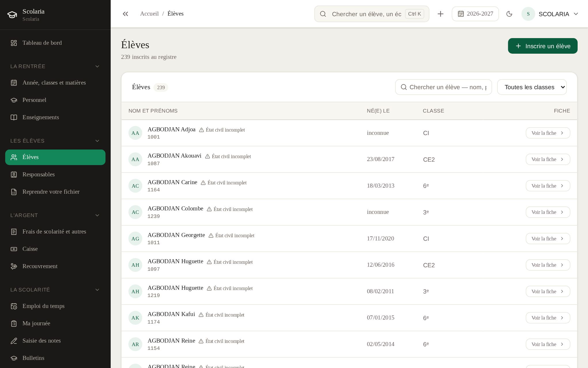588x368 pixels.
Task: Click the birth date 12/06/2016
Action: (x=380, y=265)
